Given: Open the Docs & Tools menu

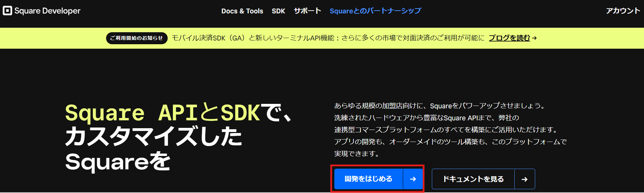Looking at the screenshot, I should (242, 11).
